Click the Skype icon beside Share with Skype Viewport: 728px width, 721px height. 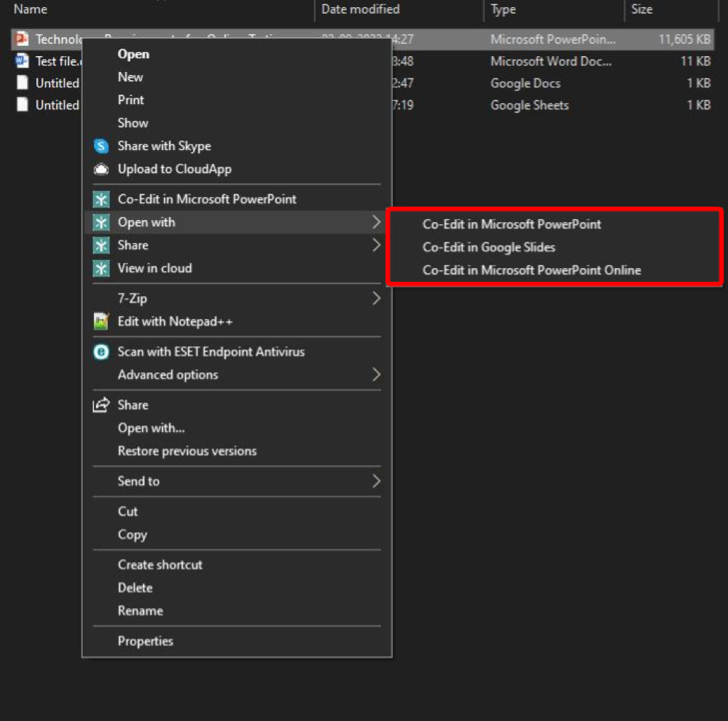coord(100,146)
